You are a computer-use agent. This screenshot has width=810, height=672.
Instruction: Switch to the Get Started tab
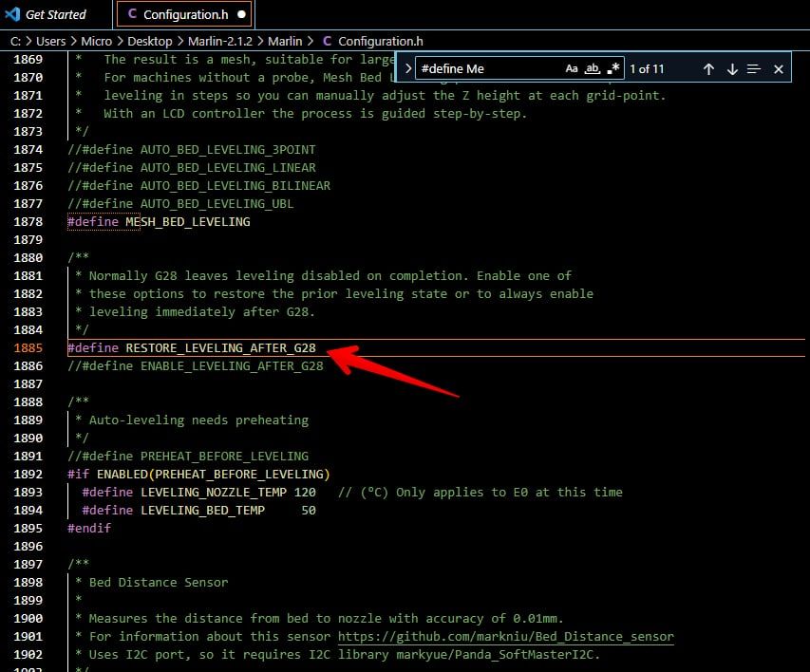[x=55, y=14]
